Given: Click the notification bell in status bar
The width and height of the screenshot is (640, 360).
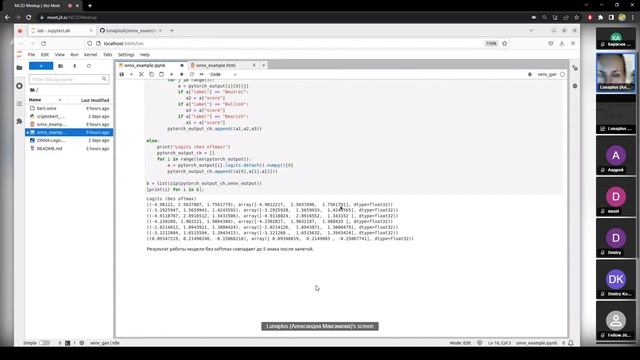Looking at the screenshot, I should coord(571,343).
